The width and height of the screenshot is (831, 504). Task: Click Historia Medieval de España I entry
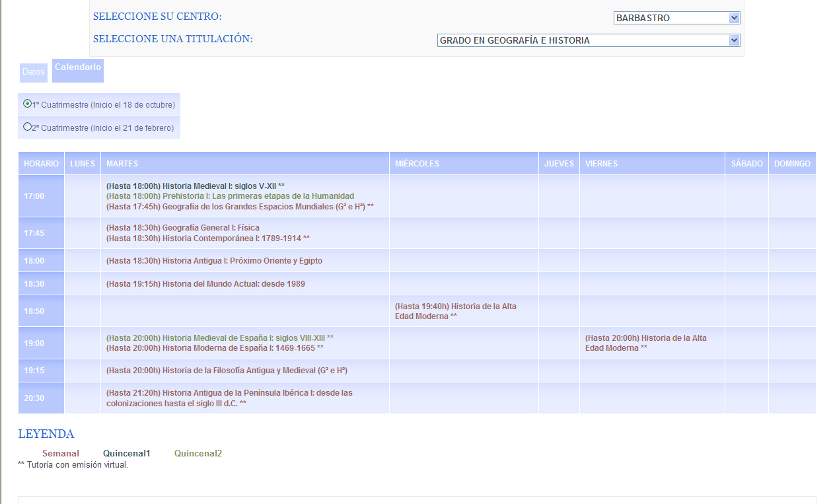[219, 338]
